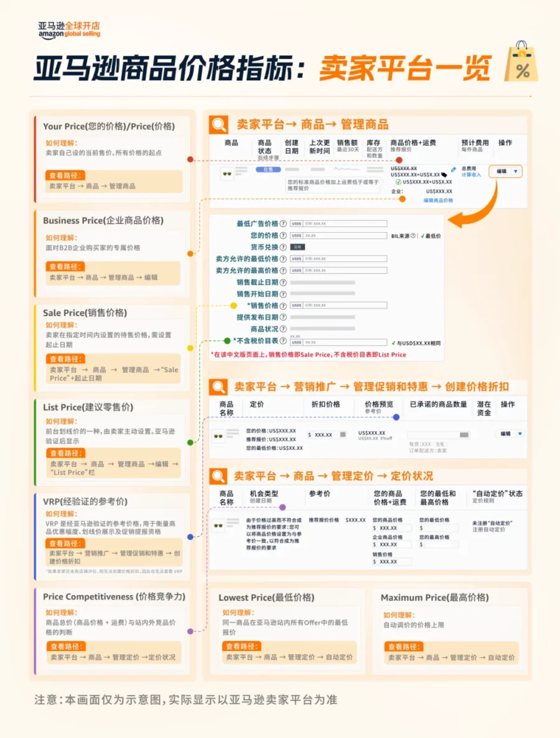Click 编辑 button in 管理商品 row
560x738 pixels.
pyautogui.click(x=502, y=171)
